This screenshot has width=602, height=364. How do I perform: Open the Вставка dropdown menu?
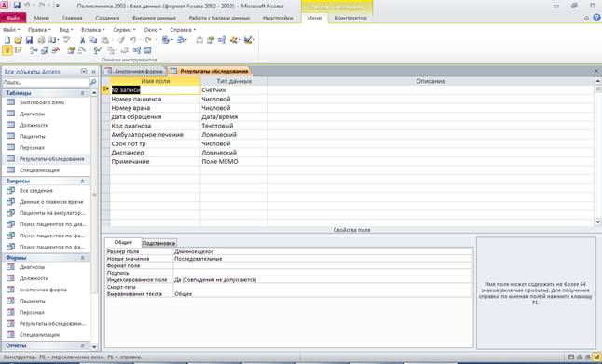pyautogui.click(x=93, y=30)
